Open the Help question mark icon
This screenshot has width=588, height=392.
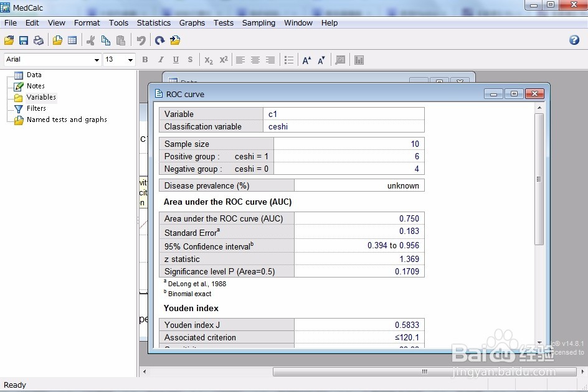tap(574, 40)
